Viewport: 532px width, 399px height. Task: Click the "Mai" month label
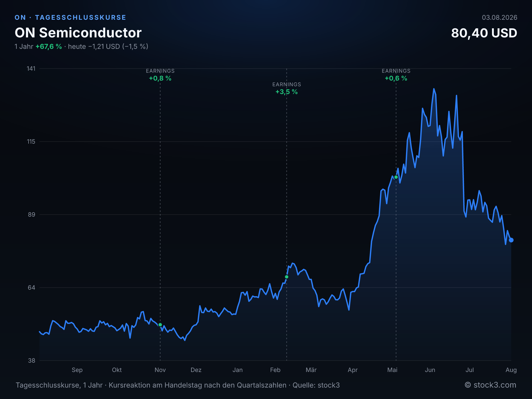click(x=392, y=370)
